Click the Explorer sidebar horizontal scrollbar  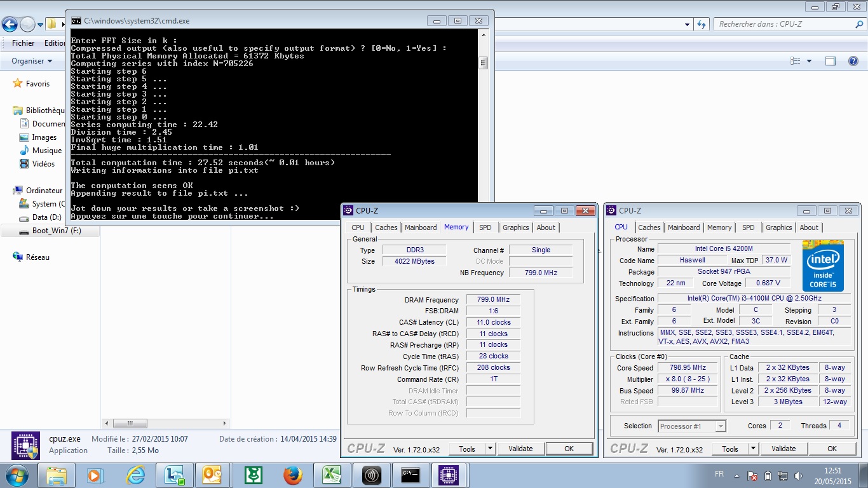click(166, 423)
